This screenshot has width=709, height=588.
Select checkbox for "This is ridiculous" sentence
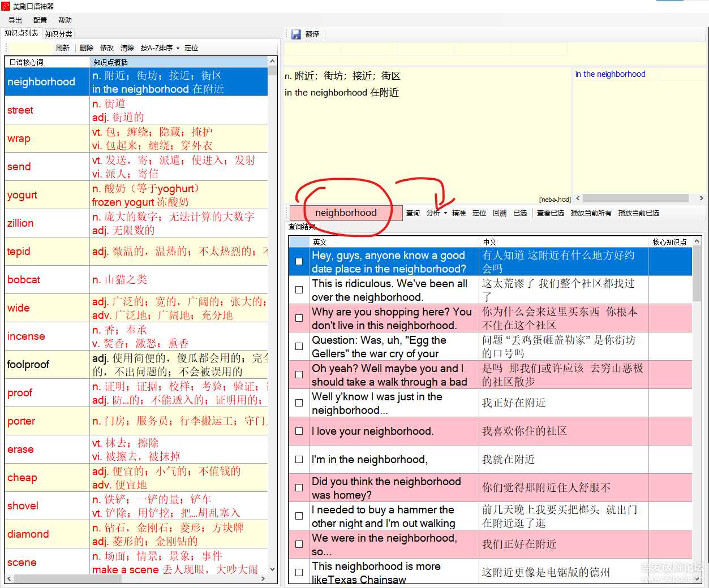click(x=299, y=289)
